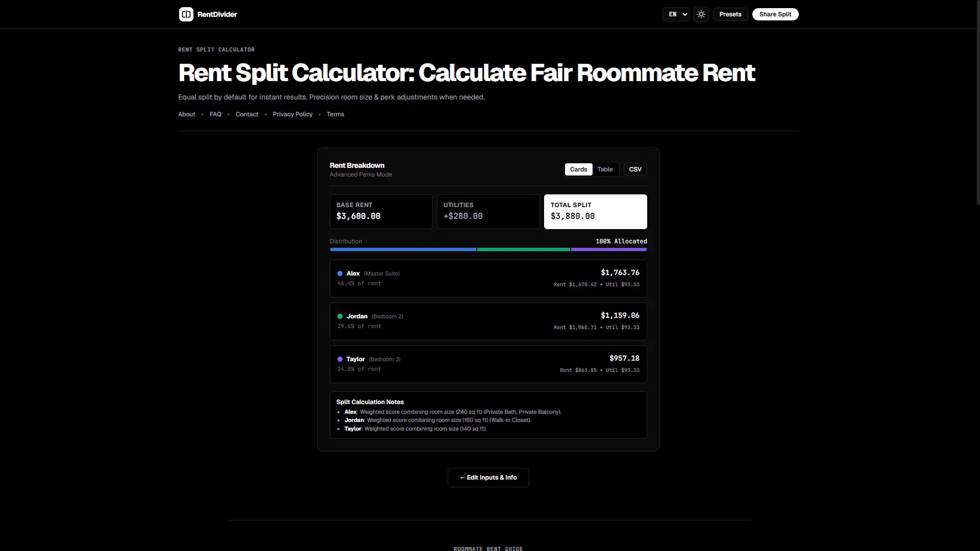Export breakdown as CSV

point(635,169)
